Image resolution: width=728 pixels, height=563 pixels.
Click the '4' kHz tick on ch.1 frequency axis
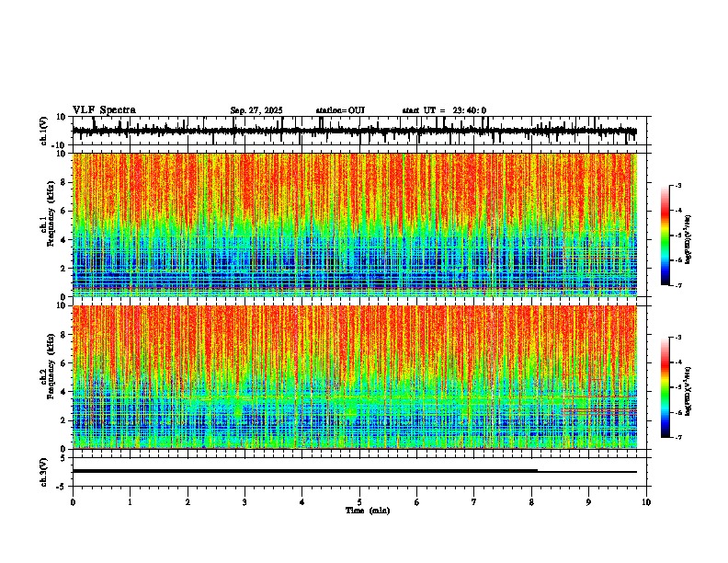tap(63, 240)
